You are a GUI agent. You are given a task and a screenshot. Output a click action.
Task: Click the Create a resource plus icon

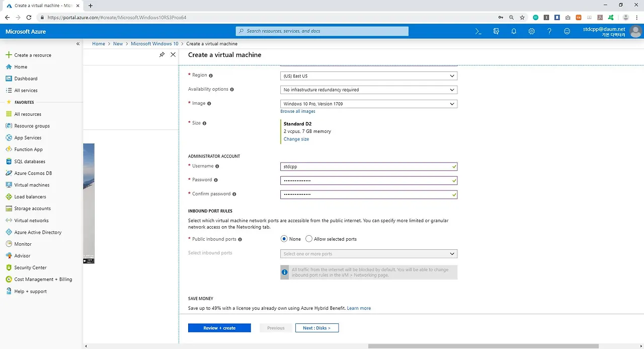9,55
